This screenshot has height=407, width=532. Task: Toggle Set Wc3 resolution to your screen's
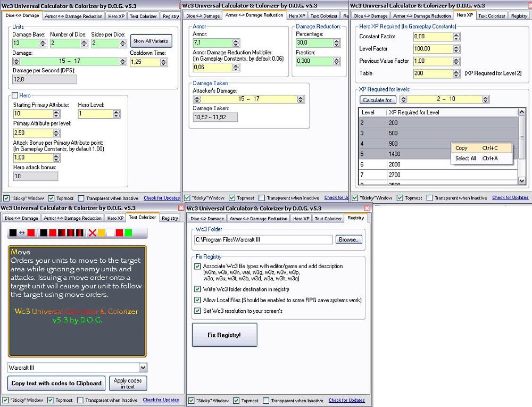click(197, 311)
